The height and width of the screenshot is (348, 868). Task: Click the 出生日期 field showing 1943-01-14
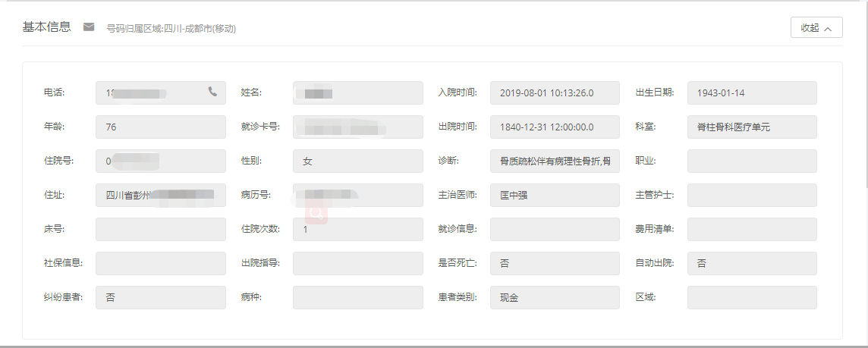point(752,93)
